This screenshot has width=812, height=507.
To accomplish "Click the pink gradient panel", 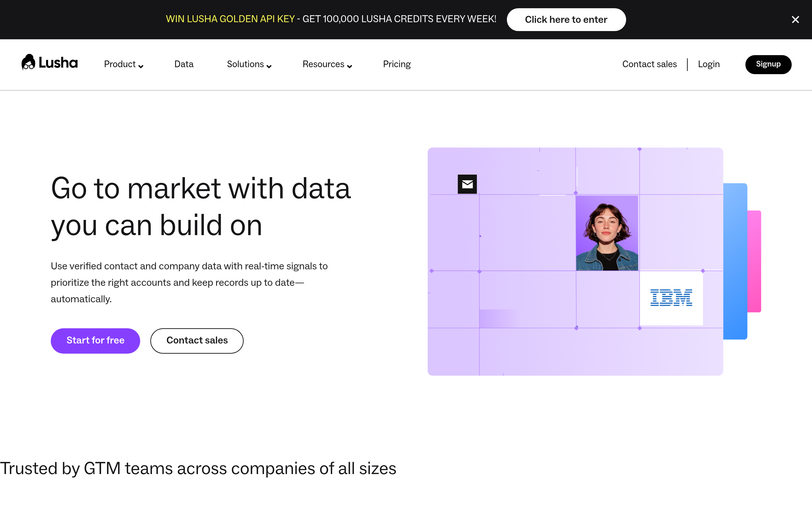I will [754, 261].
